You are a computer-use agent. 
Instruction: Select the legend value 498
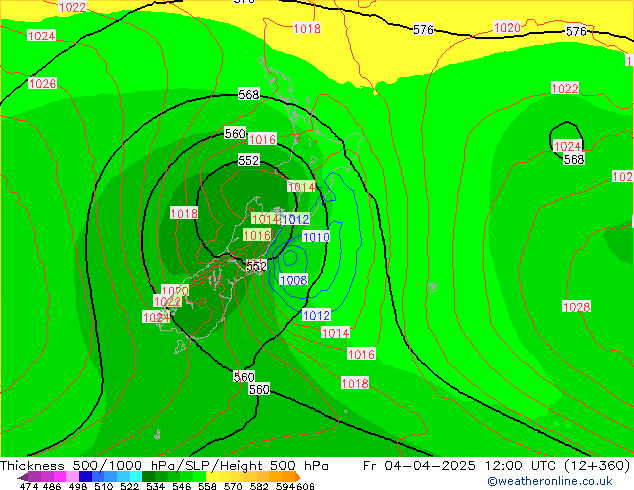78,486
